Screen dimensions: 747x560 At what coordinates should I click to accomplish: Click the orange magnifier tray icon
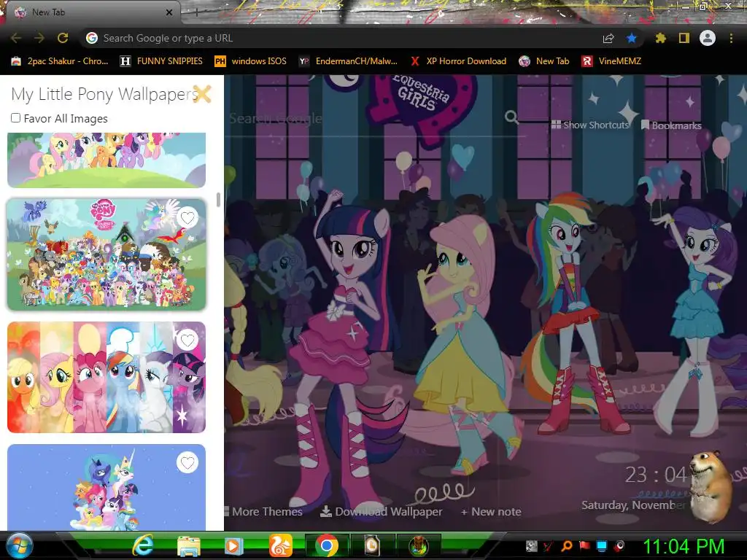(x=566, y=546)
